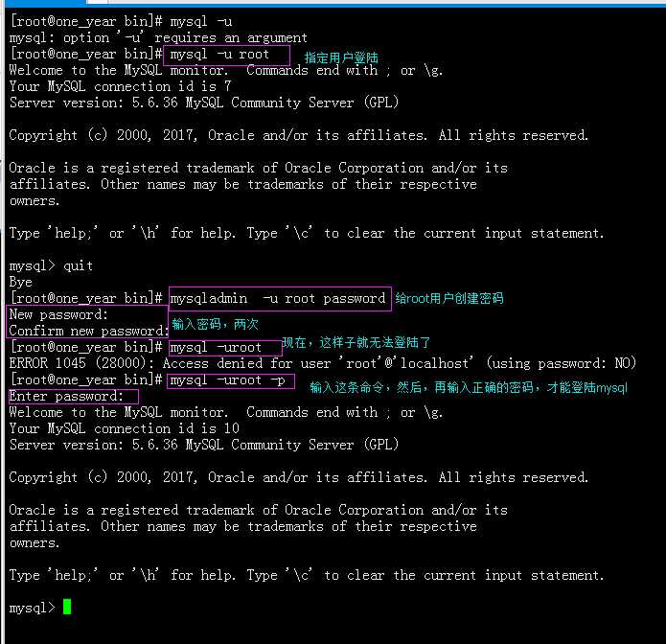Click the 'mysql -uroot -p' command
Screen dimensions: 666x644
click(x=228, y=380)
